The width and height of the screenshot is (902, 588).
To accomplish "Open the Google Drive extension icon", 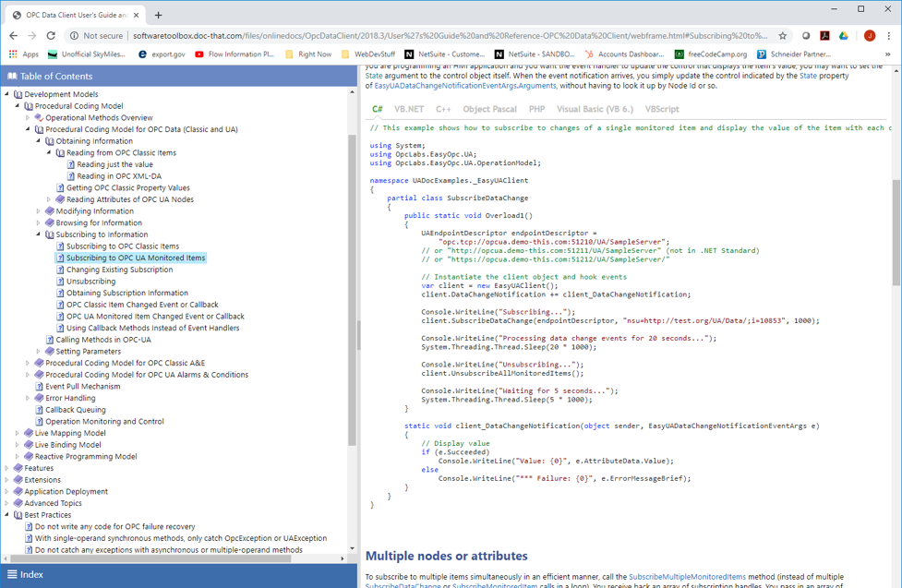I will point(844,36).
